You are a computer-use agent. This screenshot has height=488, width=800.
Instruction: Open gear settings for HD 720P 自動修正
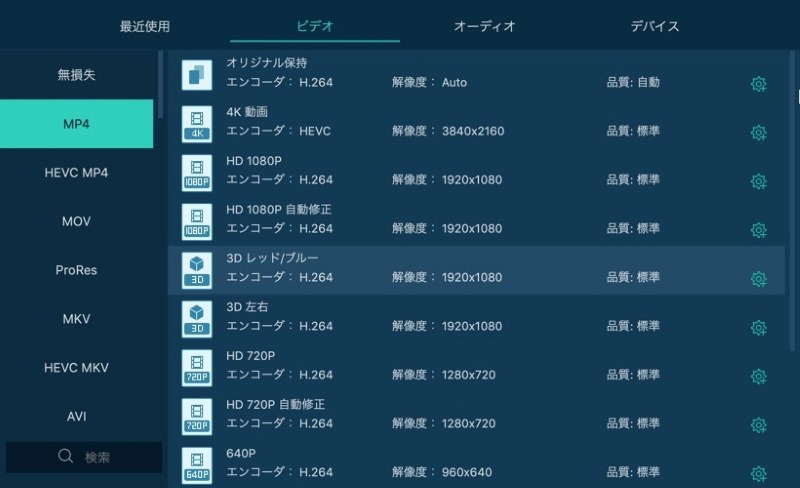pyautogui.click(x=758, y=426)
